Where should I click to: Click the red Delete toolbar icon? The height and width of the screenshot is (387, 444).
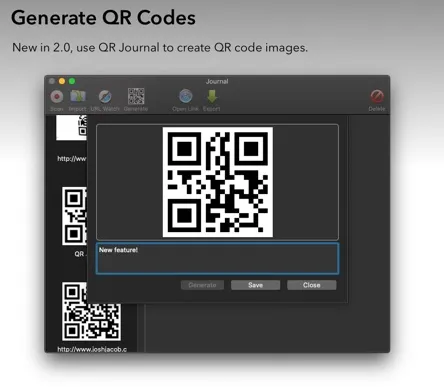pyautogui.click(x=377, y=96)
